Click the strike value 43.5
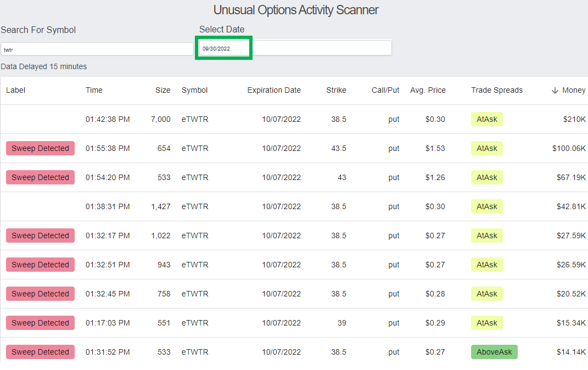 pyautogui.click(x=339, y=148)
